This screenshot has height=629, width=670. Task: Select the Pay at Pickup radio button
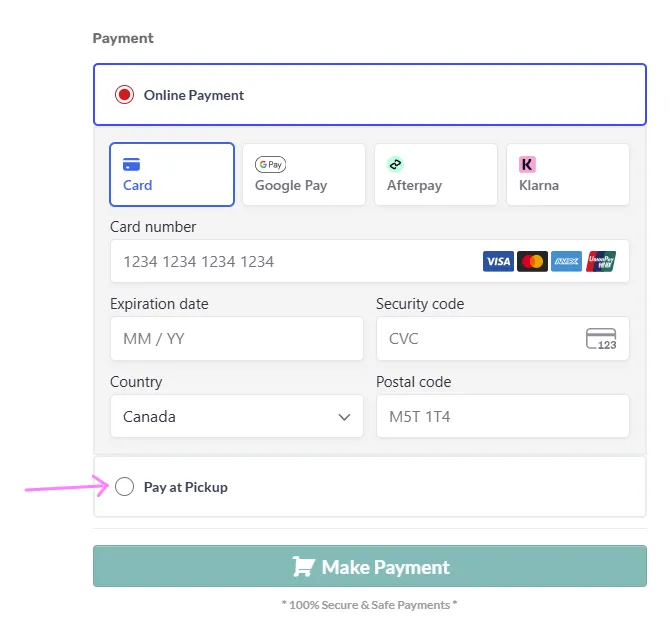click(124, 487)
